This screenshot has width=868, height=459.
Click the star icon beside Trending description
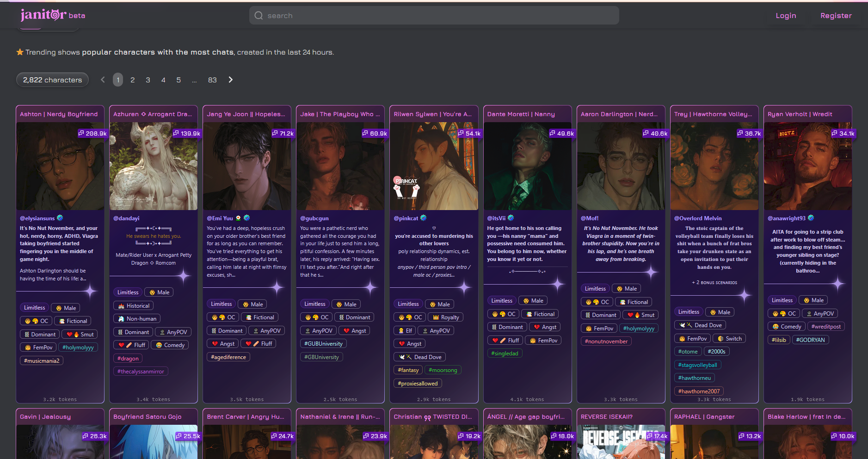click(x=20, y=52)
